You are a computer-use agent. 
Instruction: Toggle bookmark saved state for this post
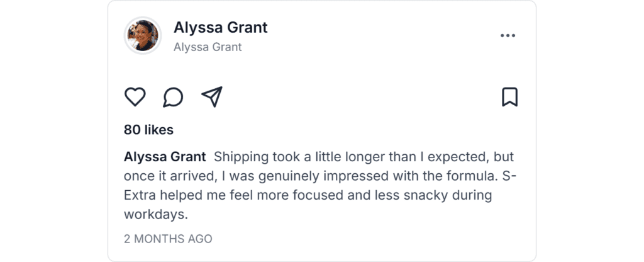509,97
